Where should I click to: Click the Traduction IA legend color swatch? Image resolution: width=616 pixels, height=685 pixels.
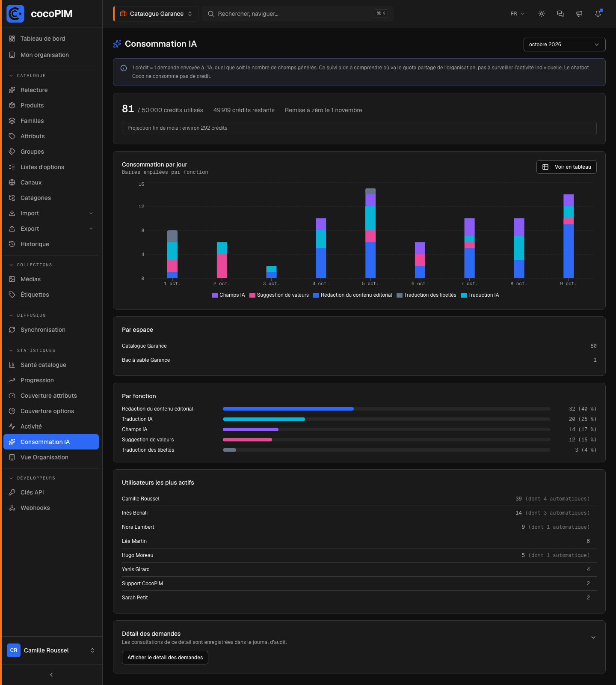pyautogui.click(x=464, y=295)
